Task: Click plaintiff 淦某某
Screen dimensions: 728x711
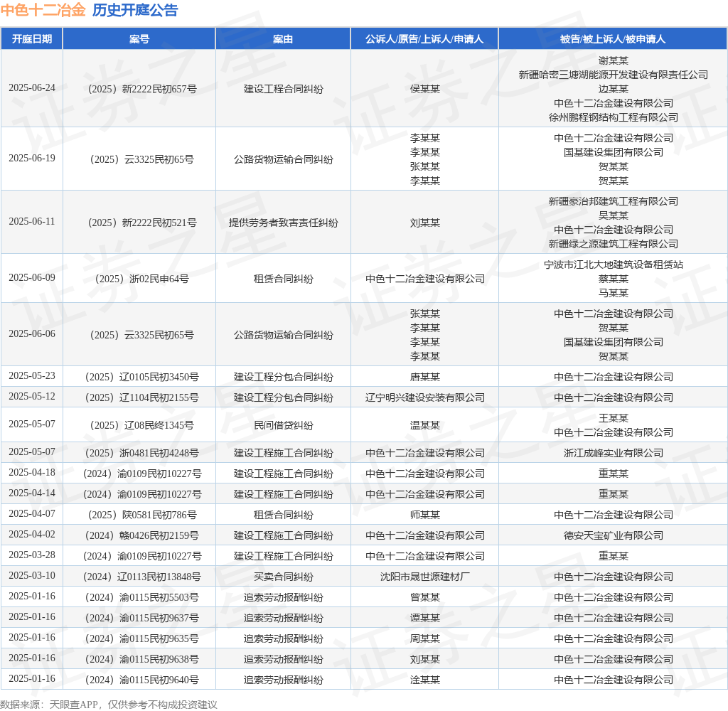Action: click(425, 680)
